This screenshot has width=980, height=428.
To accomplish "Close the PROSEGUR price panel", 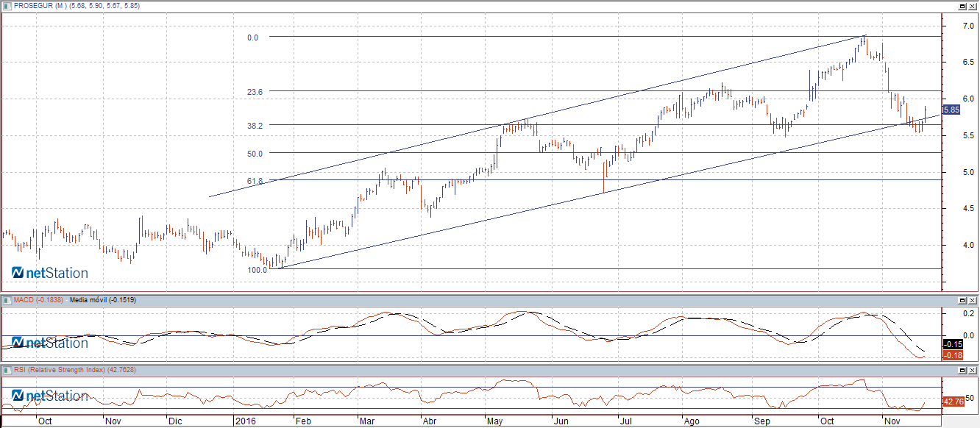I will click(x=973, y=5).
